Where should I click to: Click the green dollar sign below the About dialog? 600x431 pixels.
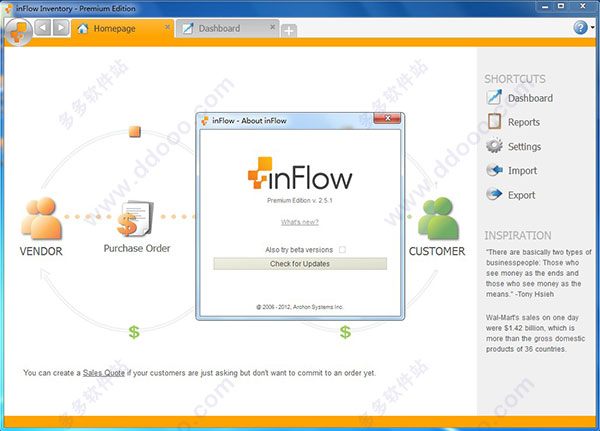(x=345, y=332)
